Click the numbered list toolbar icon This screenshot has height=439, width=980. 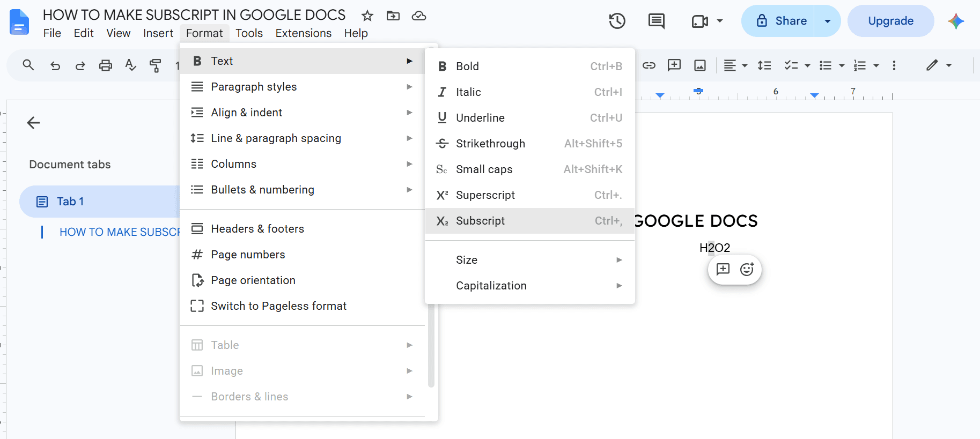(x=860, y=65)
